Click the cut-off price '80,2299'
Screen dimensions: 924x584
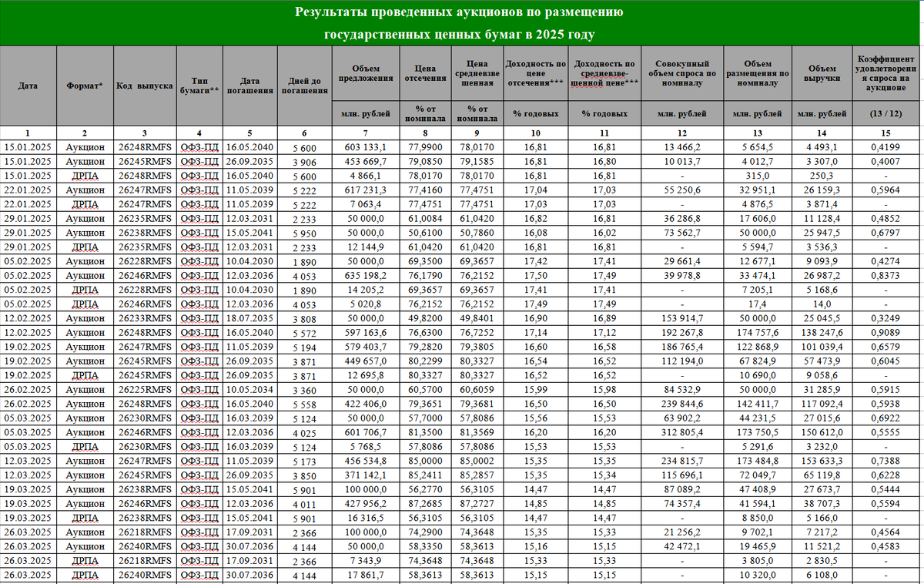click(425, 361)
